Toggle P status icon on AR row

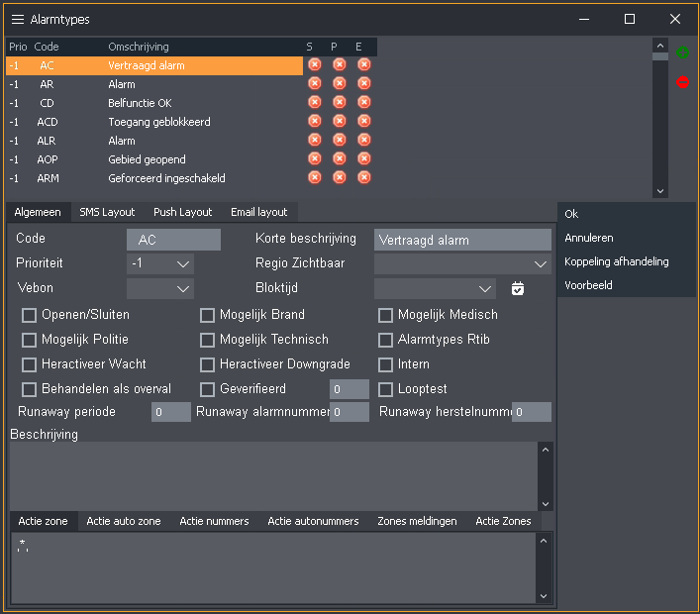340,83
